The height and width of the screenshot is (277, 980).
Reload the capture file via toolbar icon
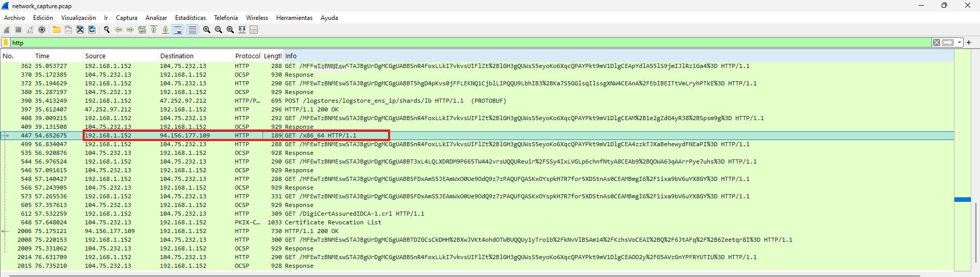point(92,30)
